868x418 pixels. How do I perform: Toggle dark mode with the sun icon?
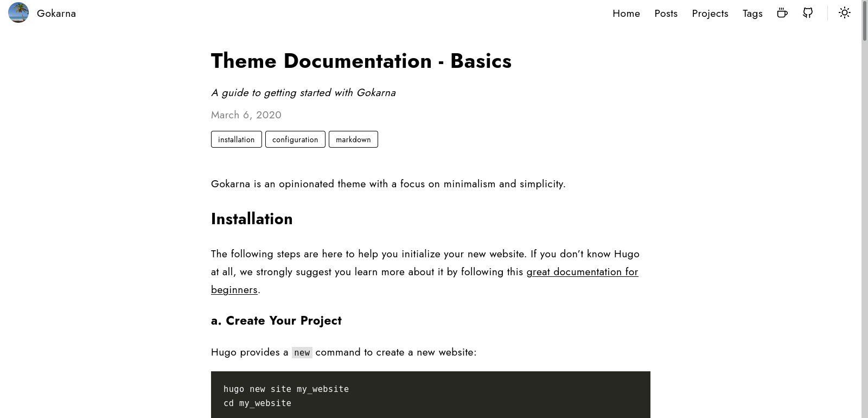[x=844, y=13]
